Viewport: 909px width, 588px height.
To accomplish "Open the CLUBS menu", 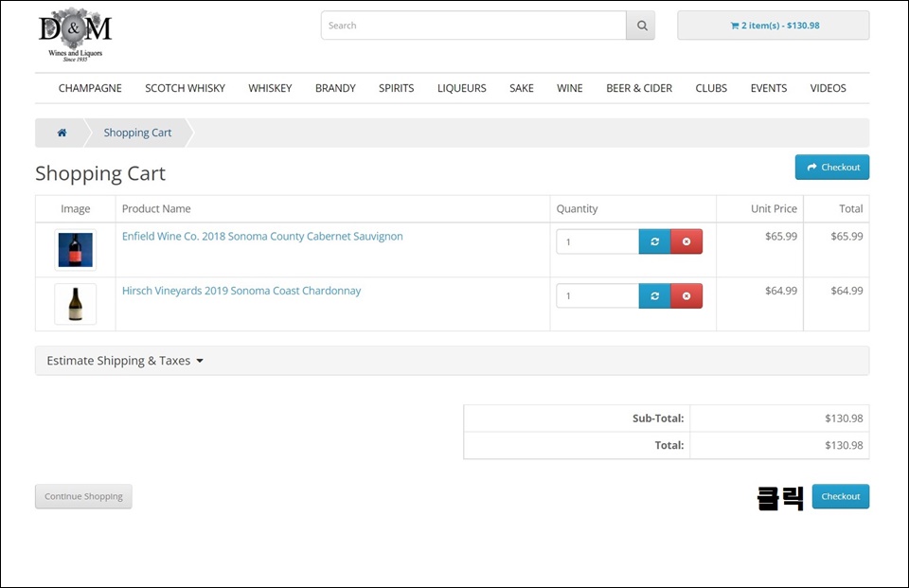I will (x=711, y=88).
